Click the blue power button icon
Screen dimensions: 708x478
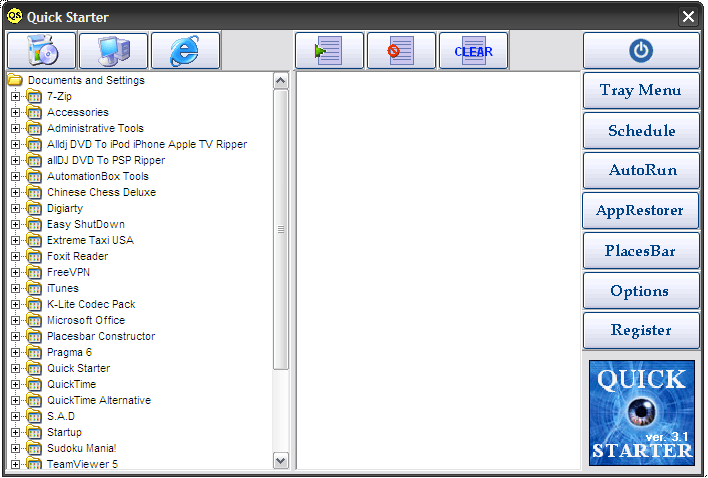click(641, 50)
